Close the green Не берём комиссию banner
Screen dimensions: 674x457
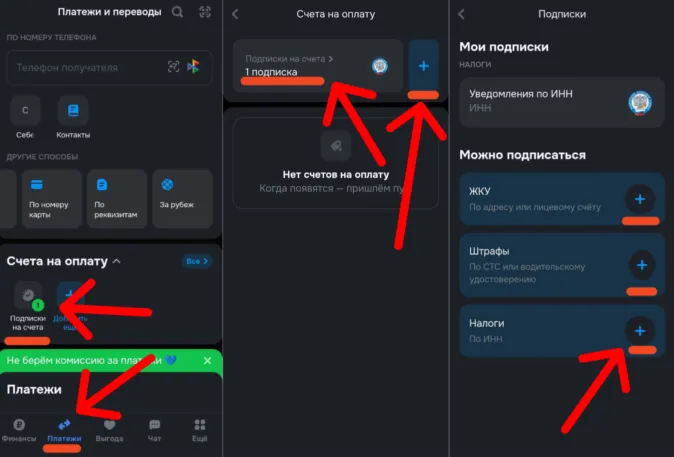point(207,361)
